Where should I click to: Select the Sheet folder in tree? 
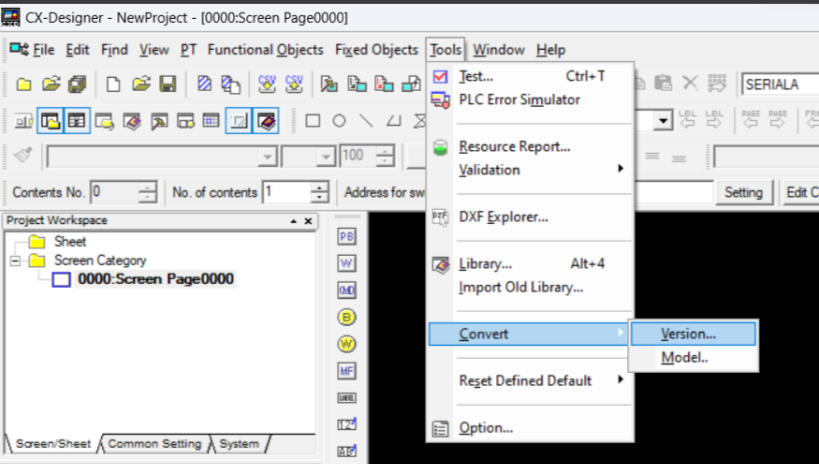(x=70, y=241)
